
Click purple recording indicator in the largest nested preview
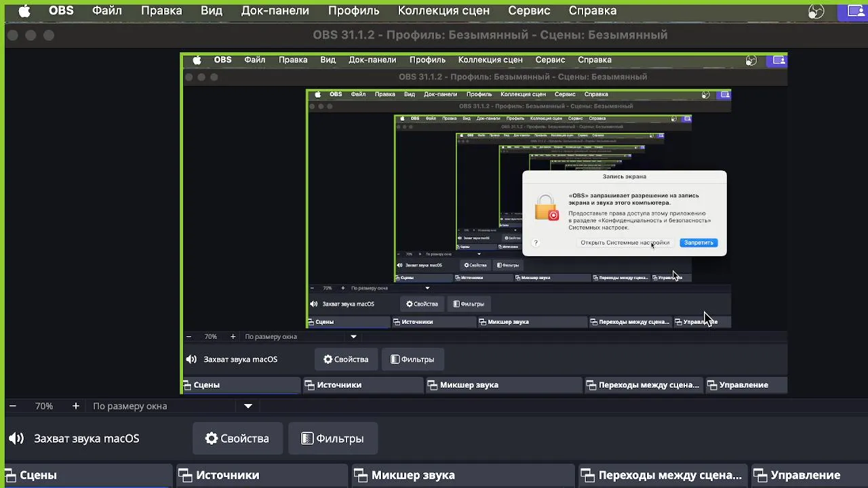777,60
